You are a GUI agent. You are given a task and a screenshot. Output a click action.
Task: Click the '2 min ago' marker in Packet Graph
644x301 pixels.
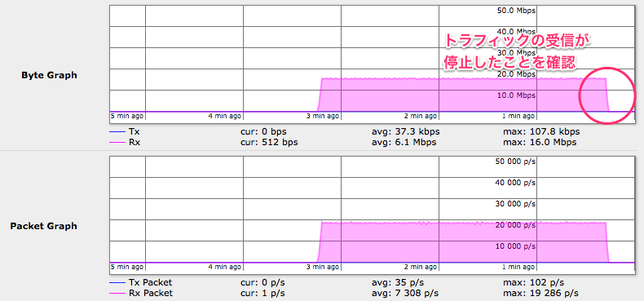pos(421,267)
